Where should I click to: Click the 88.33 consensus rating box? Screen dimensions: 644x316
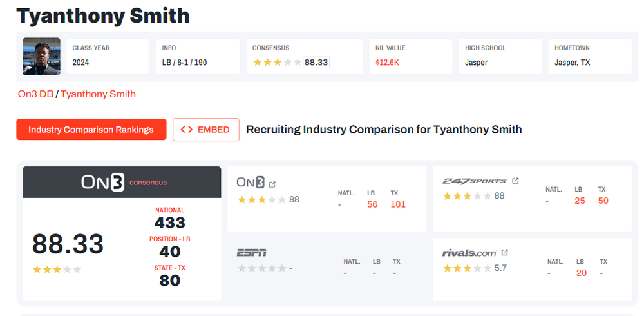[316, 63]
